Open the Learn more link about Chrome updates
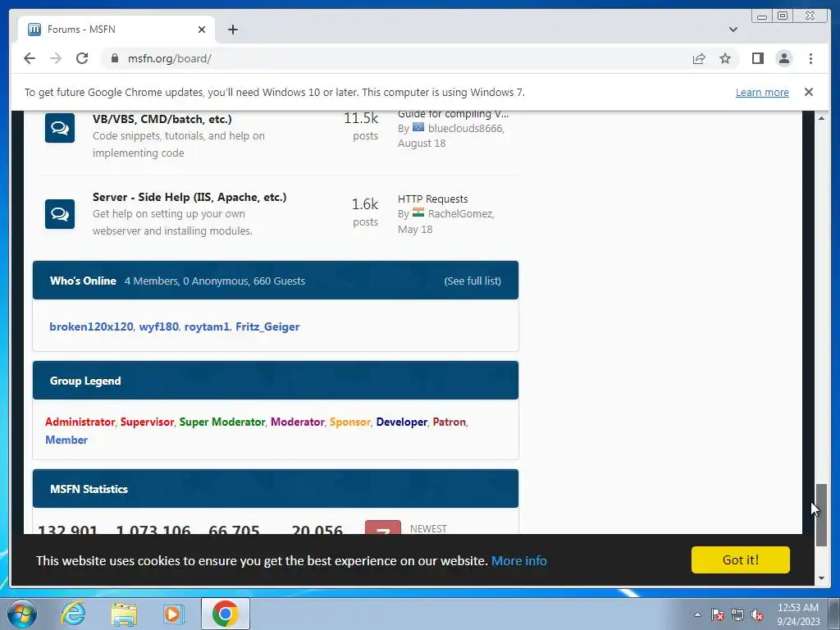Image resolution: width=840 pixels, height=630 pixels. tap(762, 92)
